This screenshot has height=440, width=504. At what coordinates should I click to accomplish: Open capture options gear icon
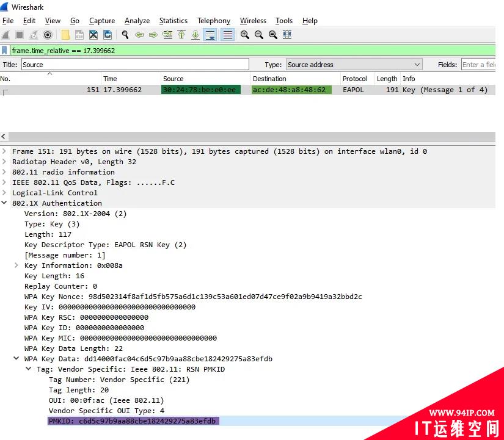click(x=48, y=35)
